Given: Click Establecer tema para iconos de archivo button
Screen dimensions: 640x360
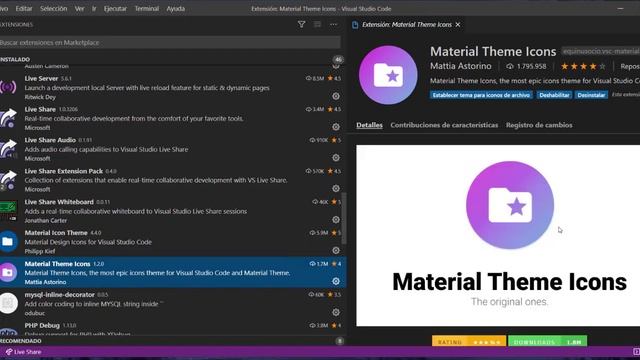Looking at the screenshot, I should point(481,95).
